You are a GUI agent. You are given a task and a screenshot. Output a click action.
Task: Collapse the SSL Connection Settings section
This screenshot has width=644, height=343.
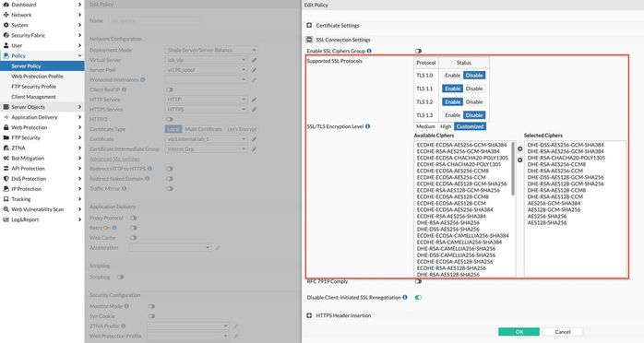[309, 40]
